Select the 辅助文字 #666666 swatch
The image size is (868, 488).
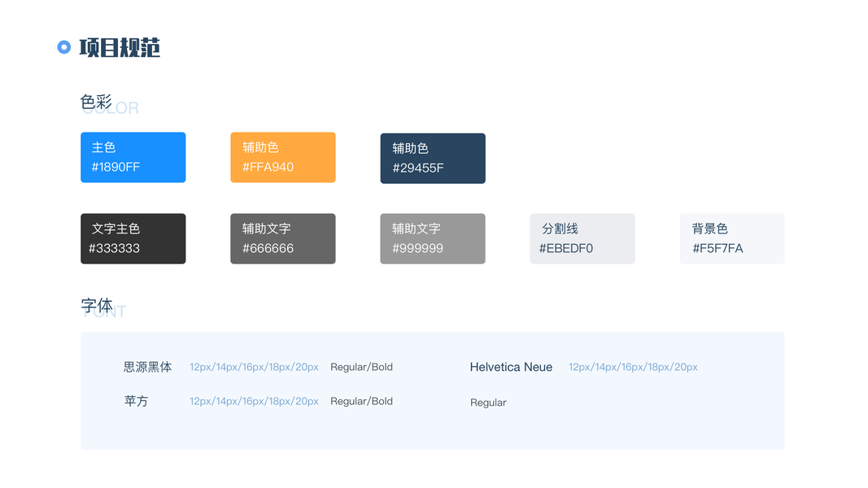click(x=283, y=238)
